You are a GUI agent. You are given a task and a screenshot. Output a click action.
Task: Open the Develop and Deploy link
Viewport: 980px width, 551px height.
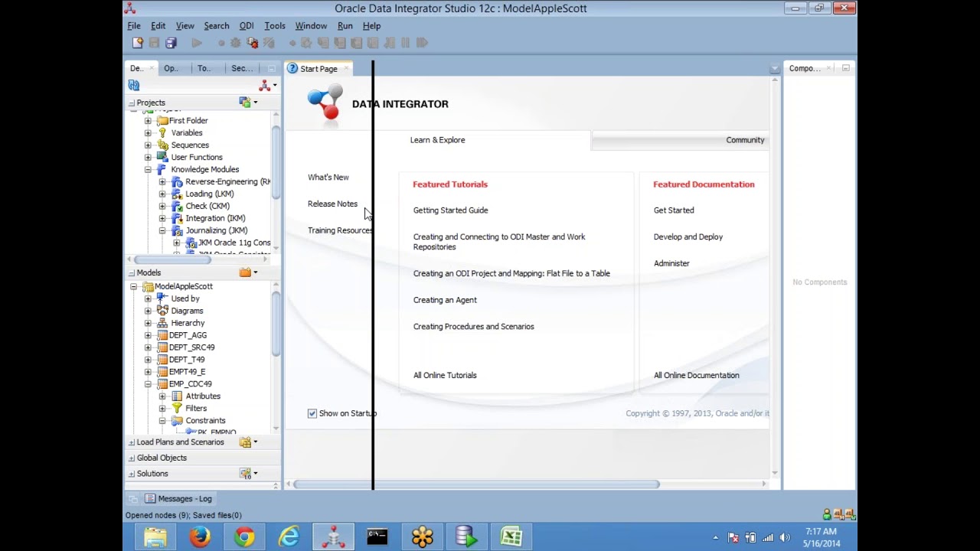(x=688, y=237)
